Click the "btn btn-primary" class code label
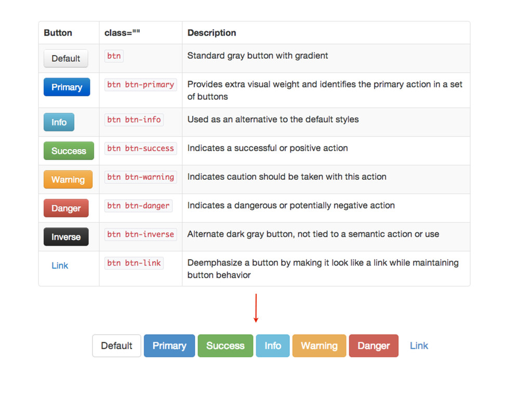 (140, 85)
